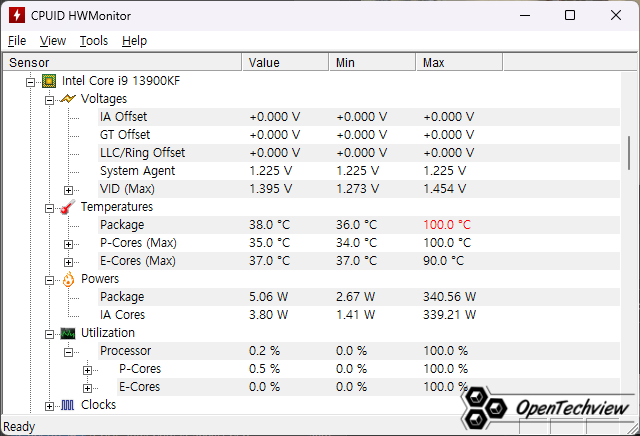Select the E-Cores (Max) label

[138, 261]
